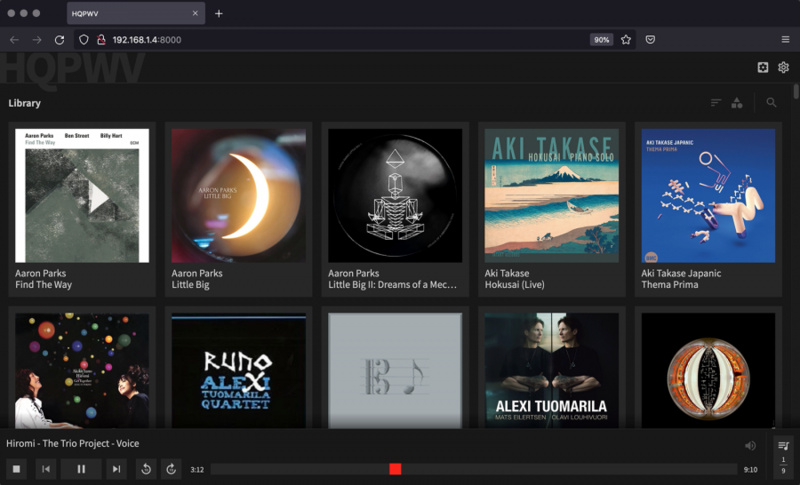Open the Aaron Parks Find The Way album
Image resolution: width=800 pixels, height=485 pixels.
(83, 195)
